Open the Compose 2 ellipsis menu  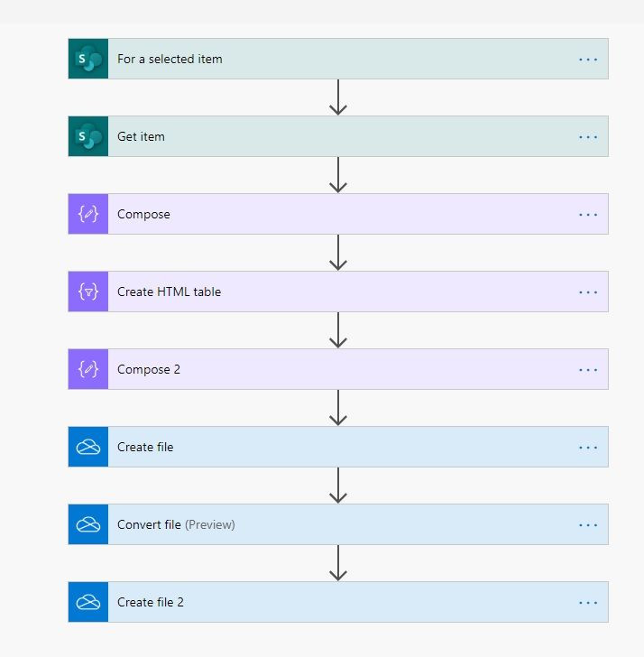tap(588, 370)
